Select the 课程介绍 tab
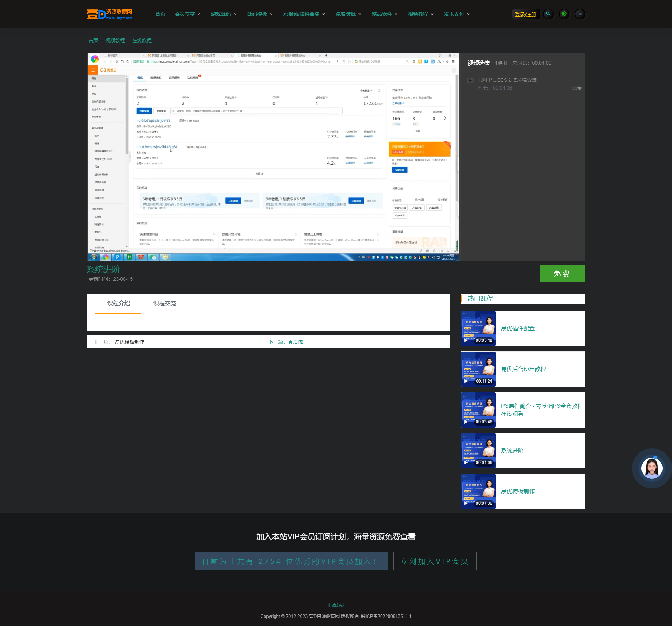Screen dimensions: 672x626 (118, 304)
